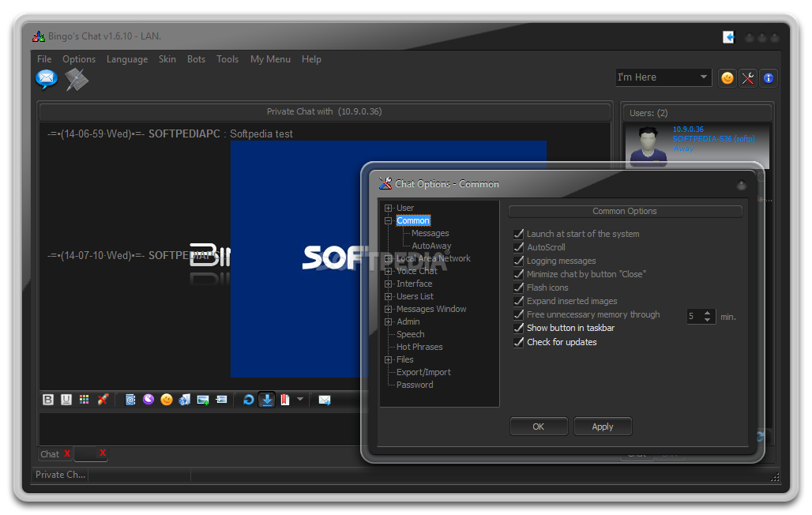Open the I'm Here status dropdown
The image size is (812, 515).
pyautogui.click(x=663, y=77)
